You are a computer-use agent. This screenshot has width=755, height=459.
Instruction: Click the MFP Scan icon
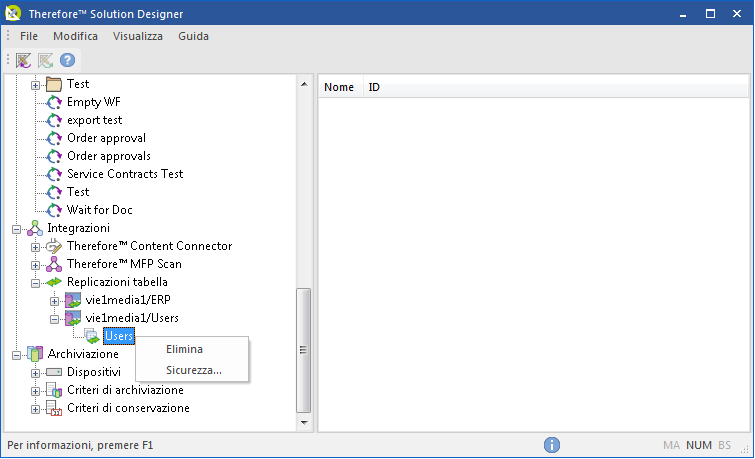pyautogui.click(x=54, y=264)
